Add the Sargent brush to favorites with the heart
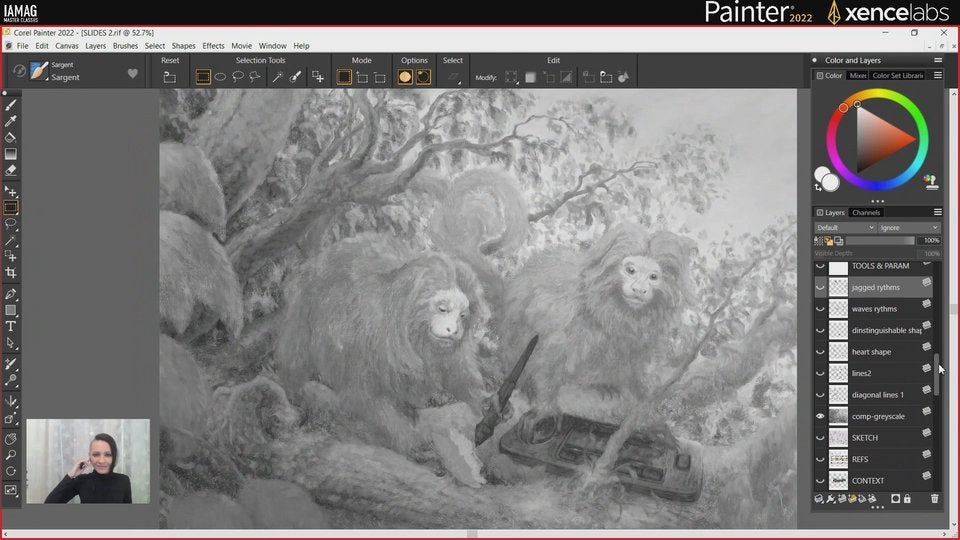Image resolution: width=960 pixels, height=540 pixels. pyautogui.click(x=132, y=73)
